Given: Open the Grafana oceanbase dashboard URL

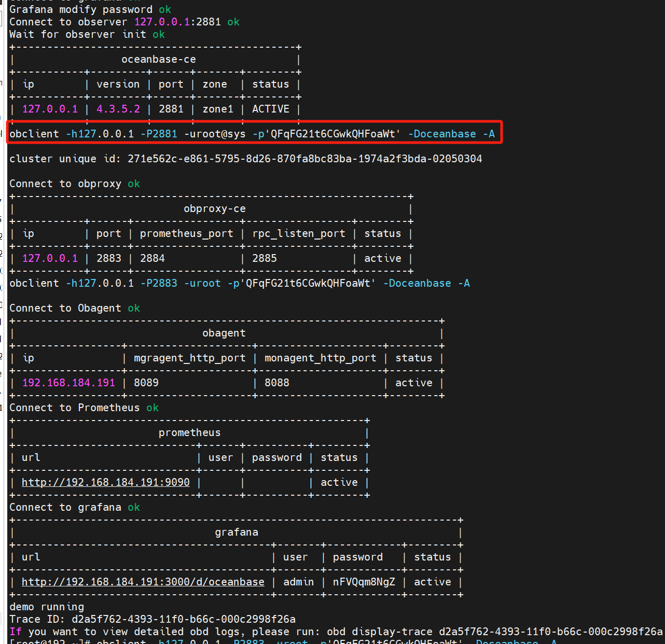Looking at the screenshot, I should [x=143, y=582].
